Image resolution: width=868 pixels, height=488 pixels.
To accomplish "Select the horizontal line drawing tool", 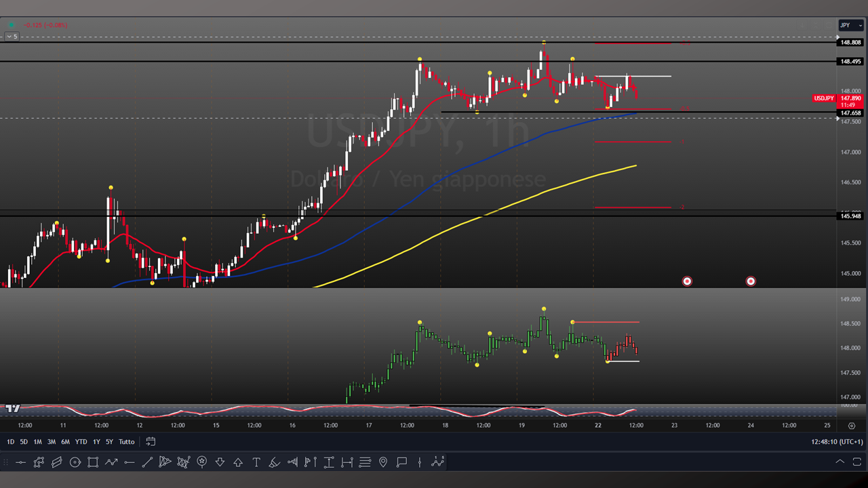I will [x=20, y=462].
